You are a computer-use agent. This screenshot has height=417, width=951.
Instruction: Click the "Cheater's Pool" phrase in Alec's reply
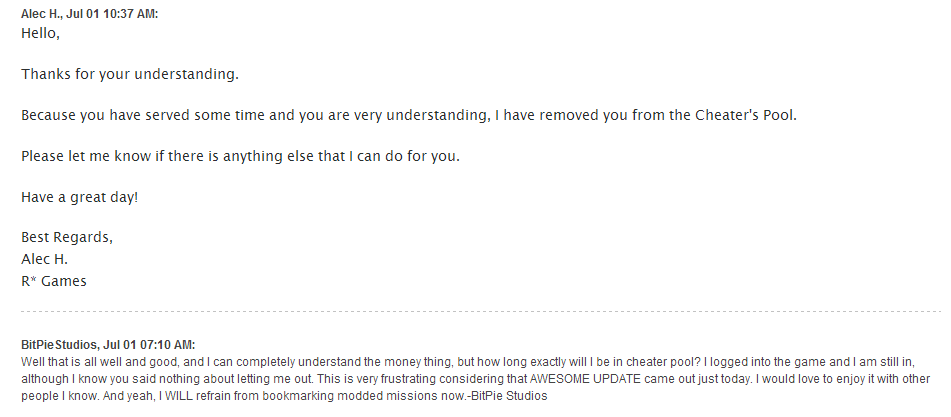[x=733, y=115]
